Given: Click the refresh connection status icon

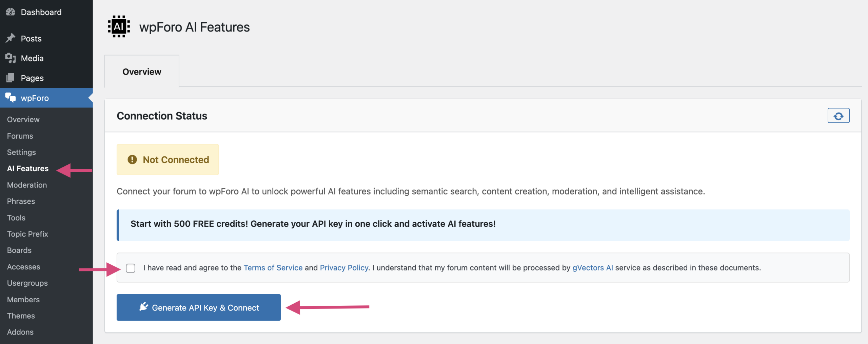Looking at the screenshot, I should point(838,116).
